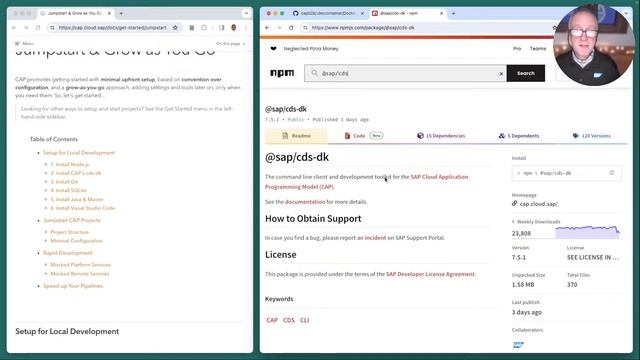Close the Jumpstart & Grow tab
Image resolution: width=640 pixels, height=360 pixels.
point(109,13)
